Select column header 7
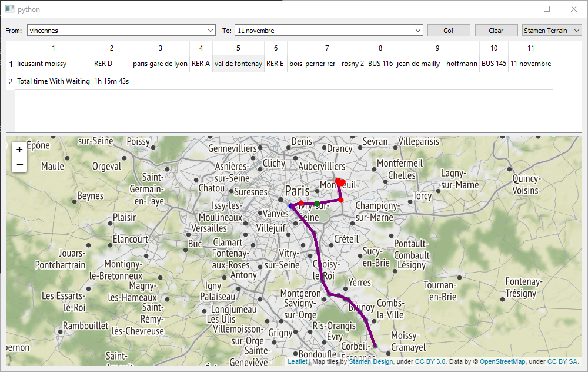 tap(326, 48)
